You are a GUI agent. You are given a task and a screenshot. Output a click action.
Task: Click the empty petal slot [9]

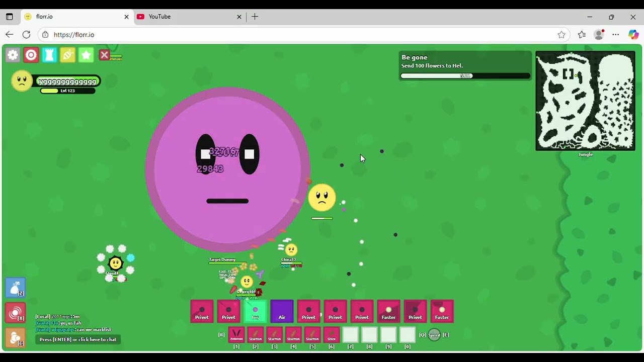[x=388, y=334]
